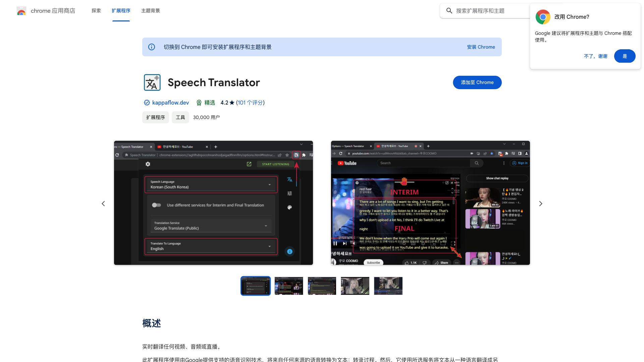Click the 101个评分 star rating link
Image resolution: width=644 pixels, height=362 pixels.
pos(250,103)
